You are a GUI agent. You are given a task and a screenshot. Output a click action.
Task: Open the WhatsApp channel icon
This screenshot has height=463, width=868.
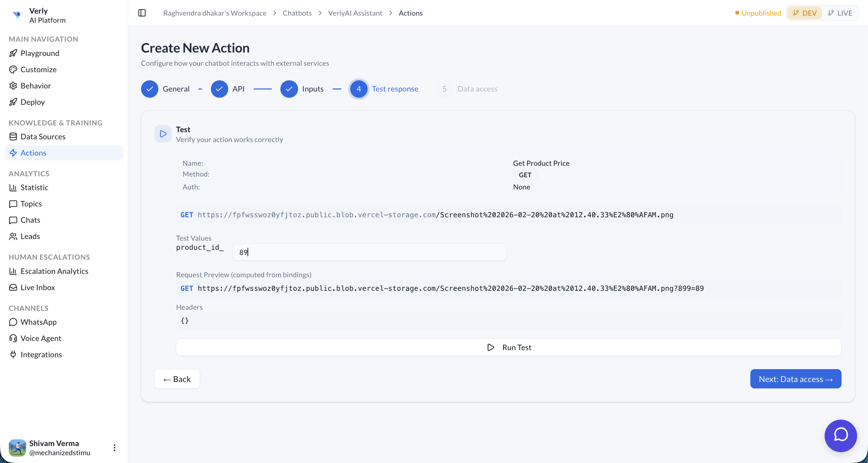tap(13, 322)
